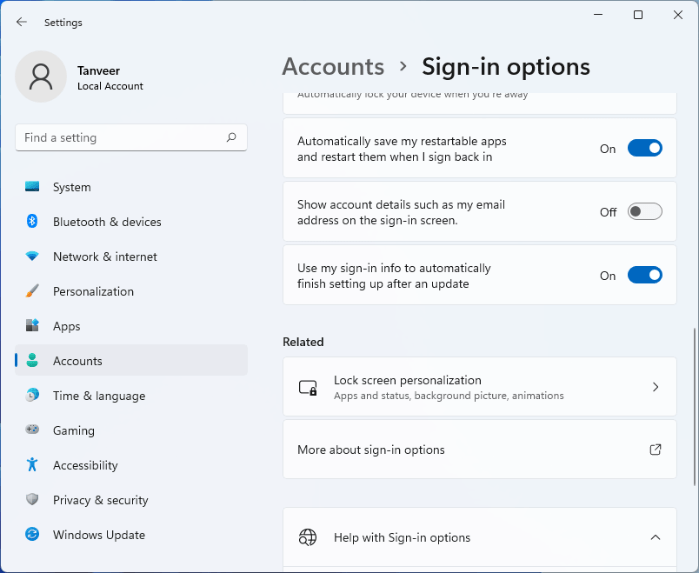
Task: Turn off restartable apps auto-save toggle
Action: point(644,148)
